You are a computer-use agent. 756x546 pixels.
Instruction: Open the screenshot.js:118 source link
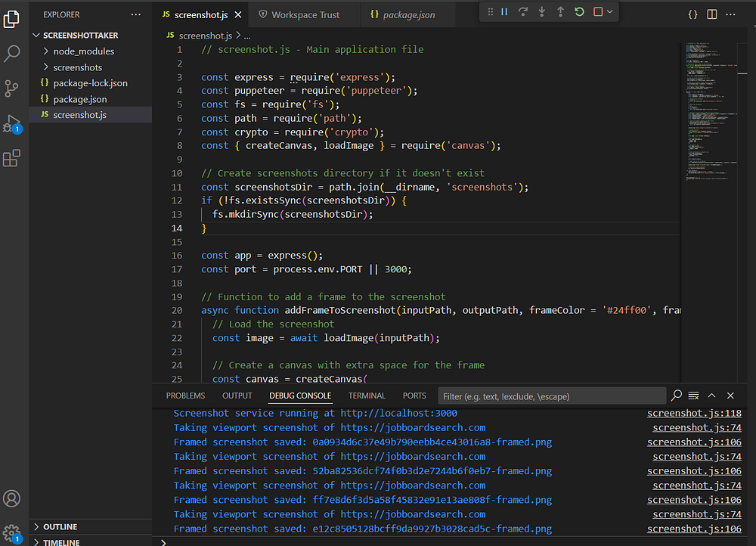(694, 414)
